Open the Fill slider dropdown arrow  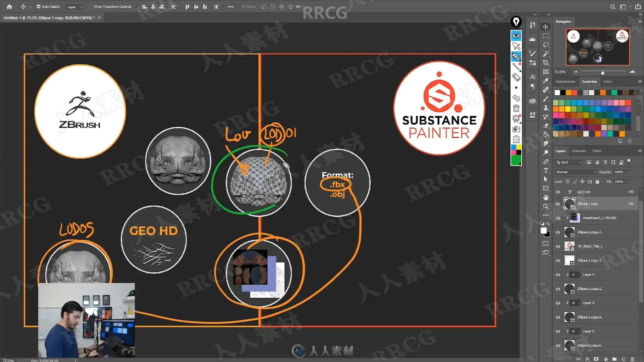[x=628, y=182]
